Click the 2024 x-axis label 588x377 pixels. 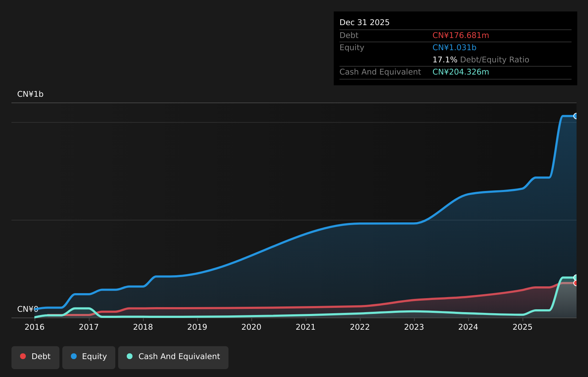(x=468, y=327)
